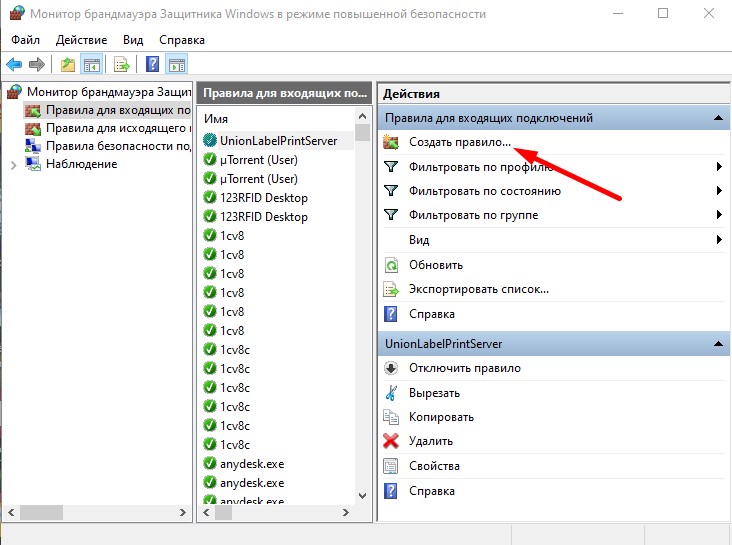Collapse the UnionLabelPrintServer actions section
Viewport: 732px width, 545px height.
coord(718,343)
